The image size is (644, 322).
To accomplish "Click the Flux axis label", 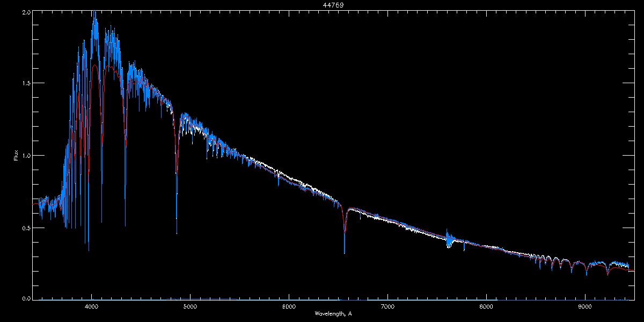I will (16, 156).
